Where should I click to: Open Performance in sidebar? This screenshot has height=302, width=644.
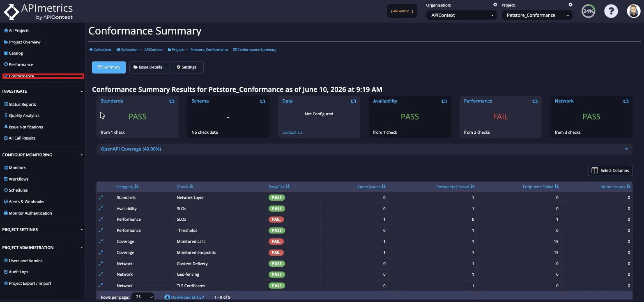18,64
